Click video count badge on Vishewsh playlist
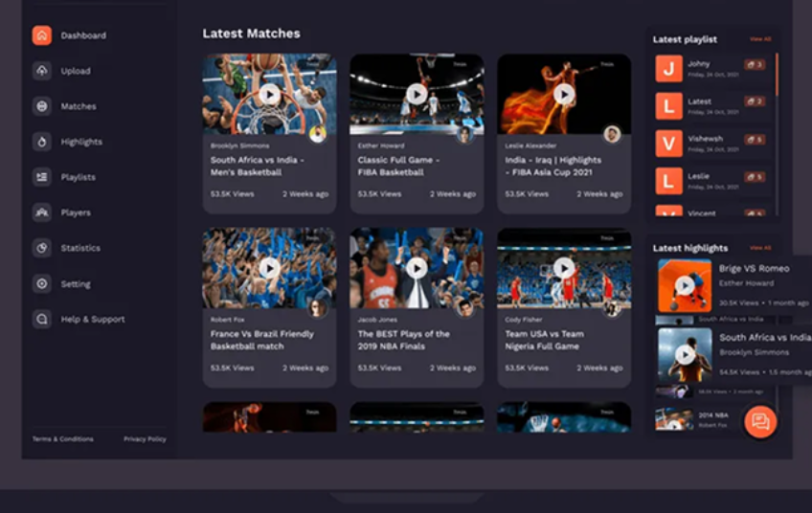The image size is (812, 513). (x=755, y=139)
